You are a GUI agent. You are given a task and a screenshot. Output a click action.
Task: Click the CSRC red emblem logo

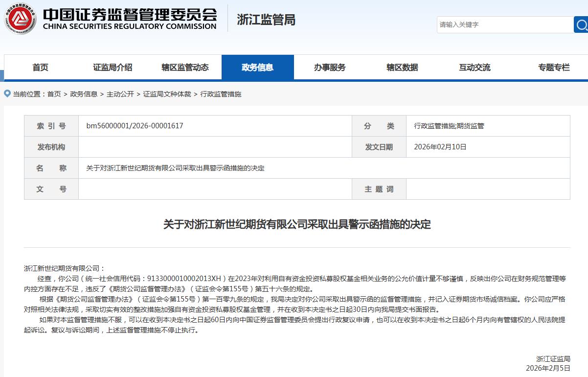click(21, 20)
